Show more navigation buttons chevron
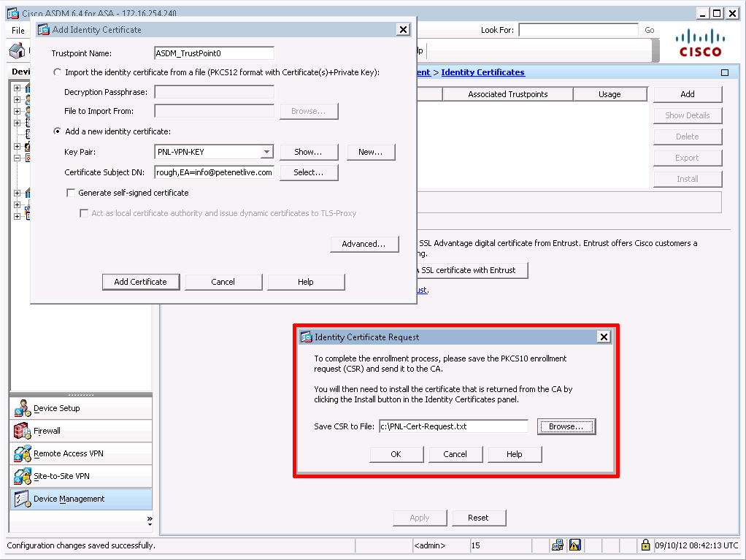Image resolution: width=746 pixels, height=560 pixels. tap(150, 520)
